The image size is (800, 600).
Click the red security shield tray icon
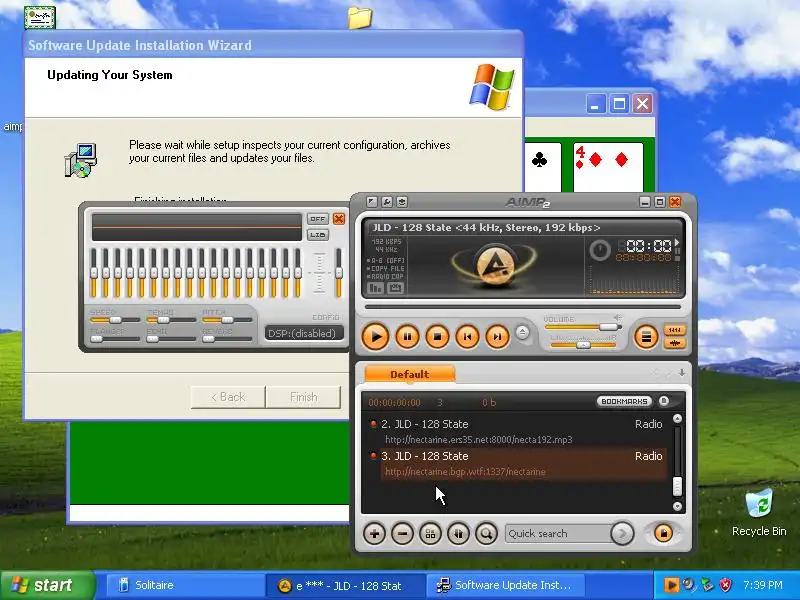coord(725,585)
